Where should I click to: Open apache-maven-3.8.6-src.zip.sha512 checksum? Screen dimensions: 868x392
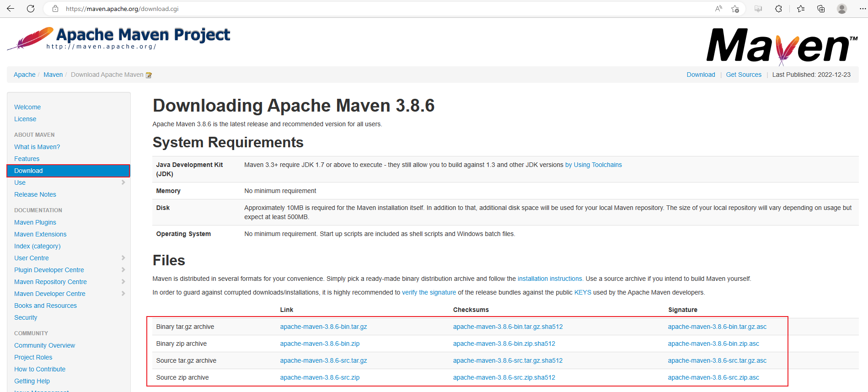pos(504,377)
